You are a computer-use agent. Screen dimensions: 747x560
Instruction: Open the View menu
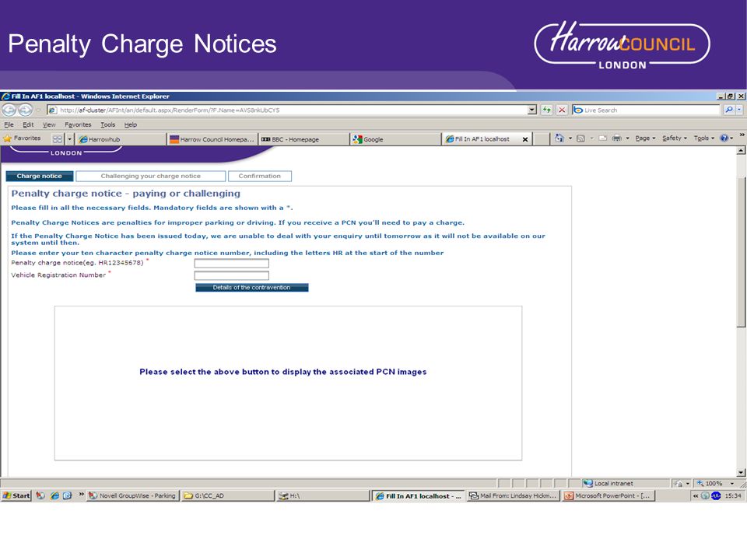click(49, 124)
